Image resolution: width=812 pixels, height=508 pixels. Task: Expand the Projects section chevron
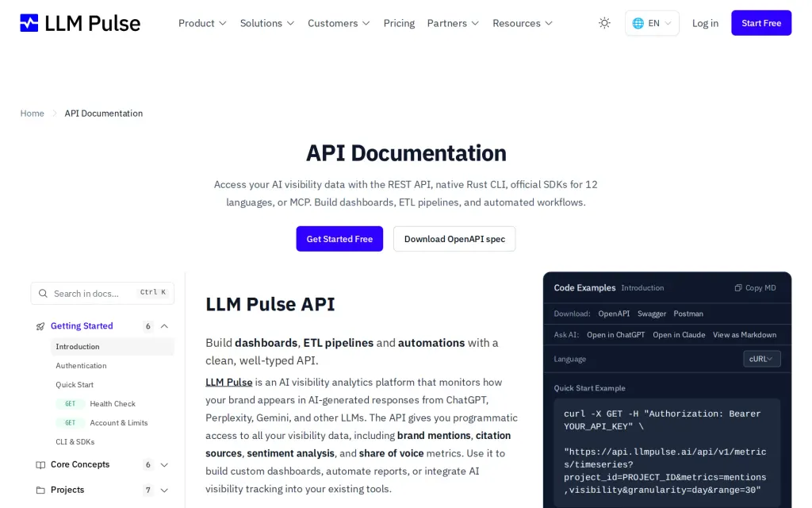coord(164,490)
